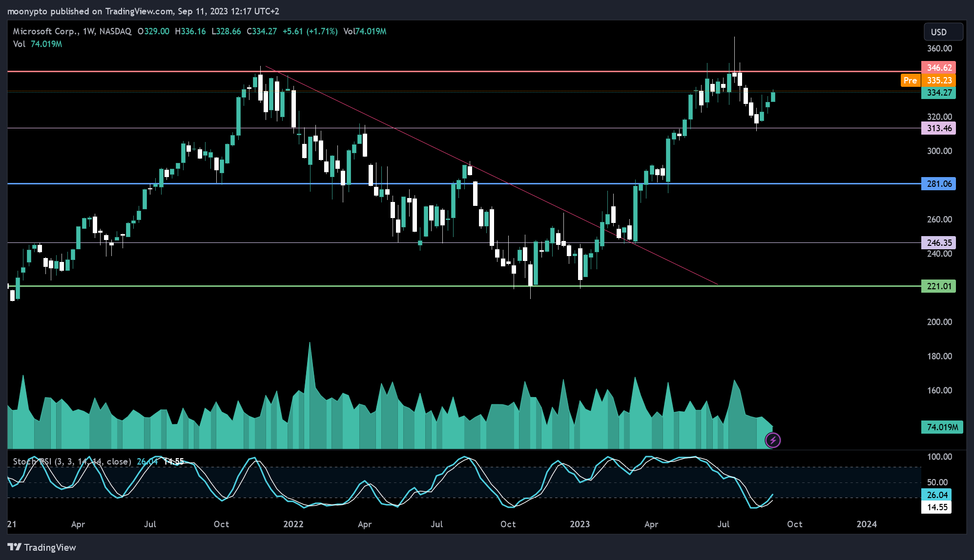Image resolution: width=974 pixels, height=560 pixels.
Task: Click the 74.019M volume label on axis
Action: click(x=942, y=427)
